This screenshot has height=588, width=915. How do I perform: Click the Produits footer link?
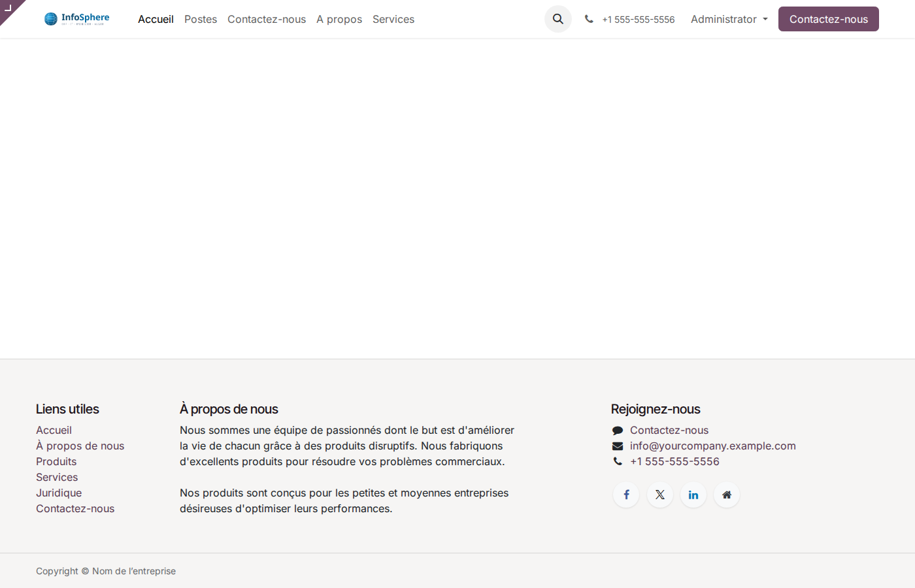(x=56, y=461)
